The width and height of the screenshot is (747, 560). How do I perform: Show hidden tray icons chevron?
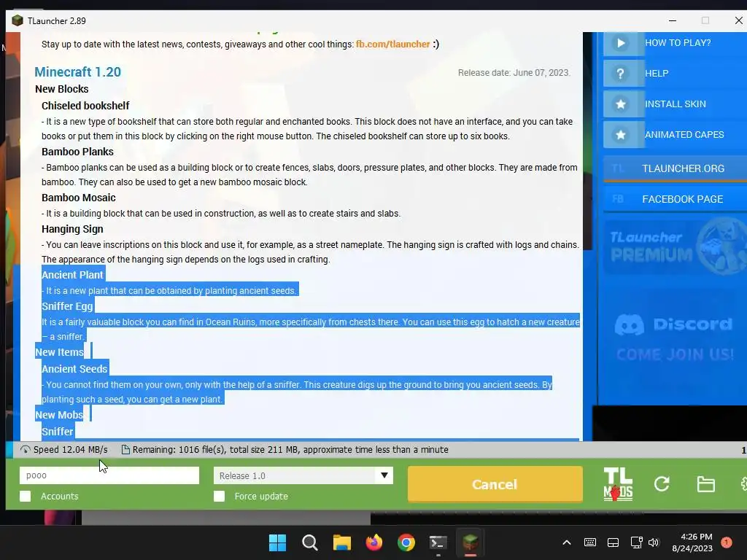coord(566,542)
